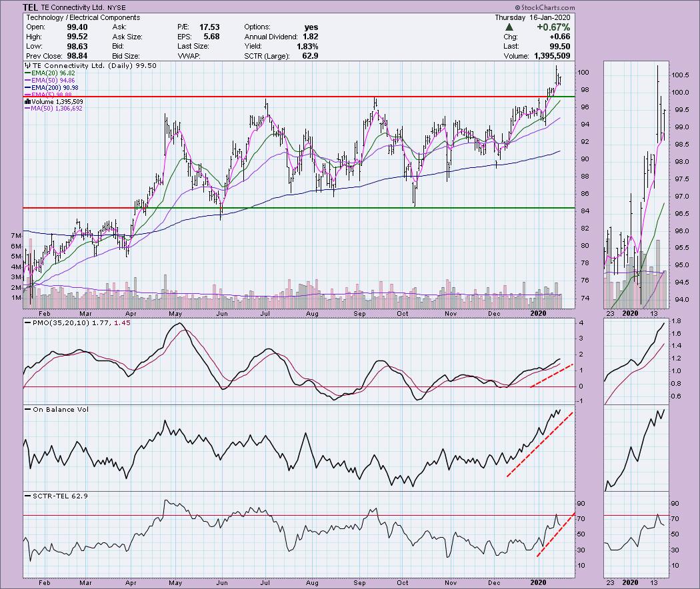Viewport: 700px width, 589px height.
Task: Select the EMA(20) green legend line
Action: click(x=28, y=73)
